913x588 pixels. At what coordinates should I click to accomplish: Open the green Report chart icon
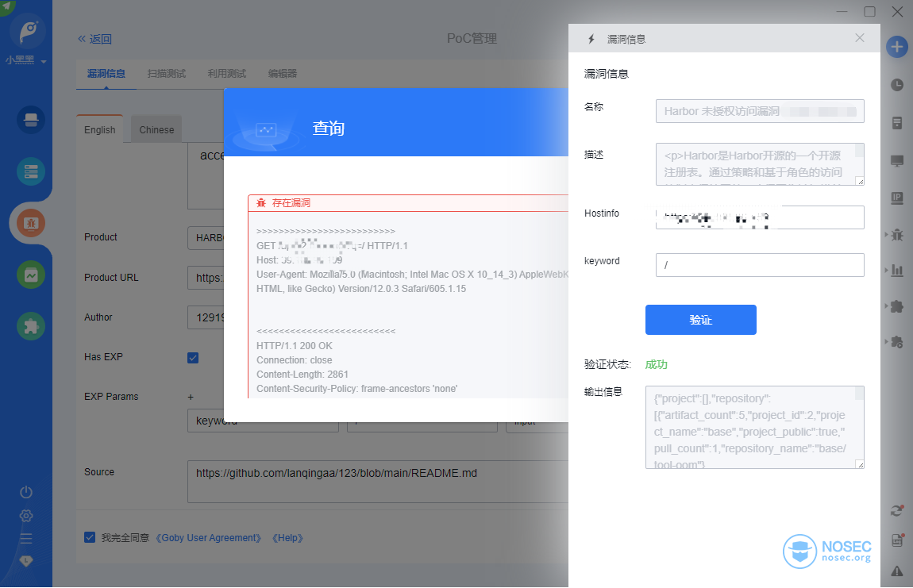(x=31, y=275)
